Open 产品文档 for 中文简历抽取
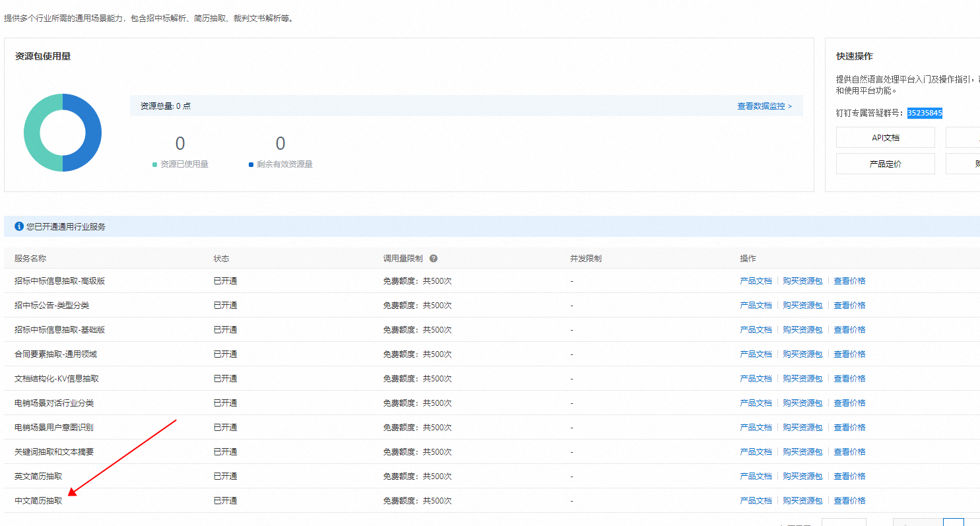 [x=756, y=500]
